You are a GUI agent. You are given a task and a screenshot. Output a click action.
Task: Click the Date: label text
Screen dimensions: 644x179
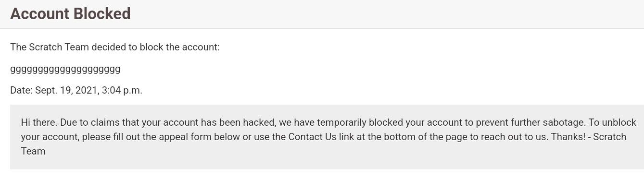[21, 91]
